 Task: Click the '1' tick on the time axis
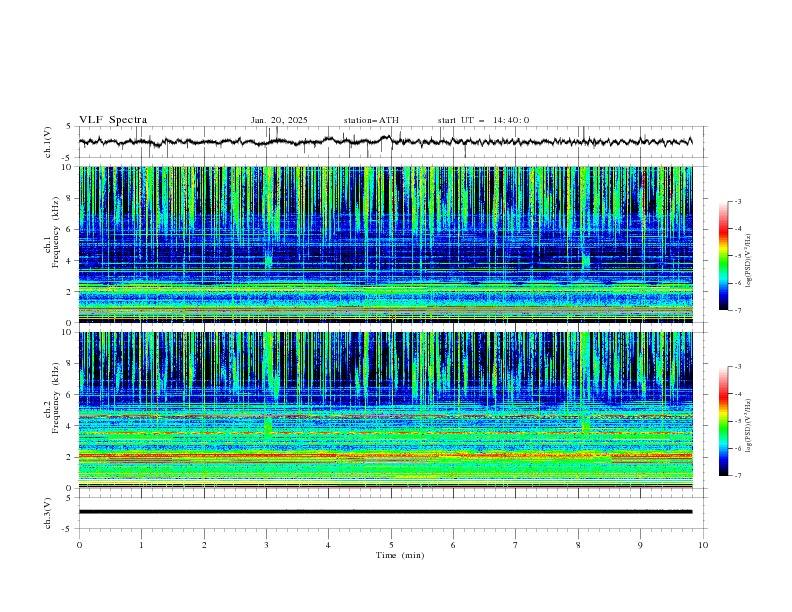(141, 545)
